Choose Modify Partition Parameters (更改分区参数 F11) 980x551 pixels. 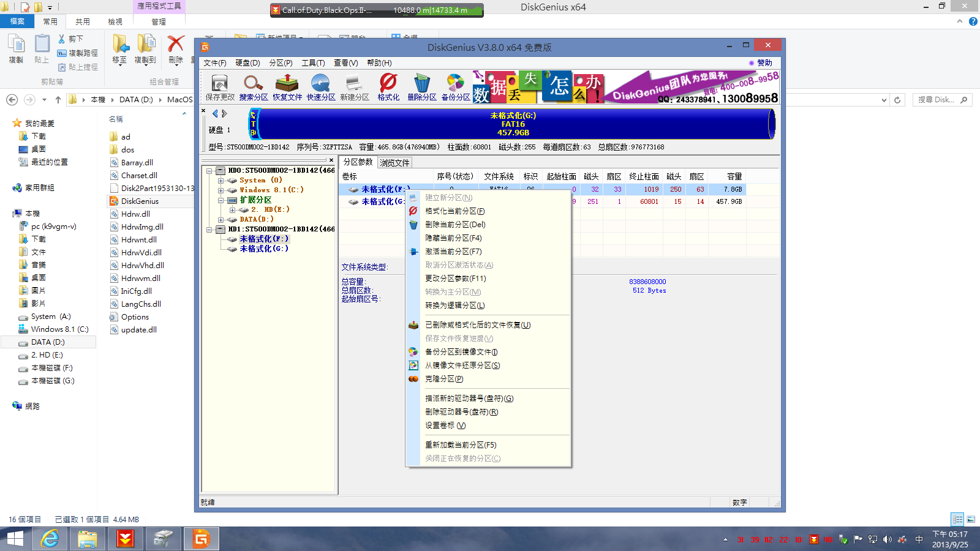point(488,279)
